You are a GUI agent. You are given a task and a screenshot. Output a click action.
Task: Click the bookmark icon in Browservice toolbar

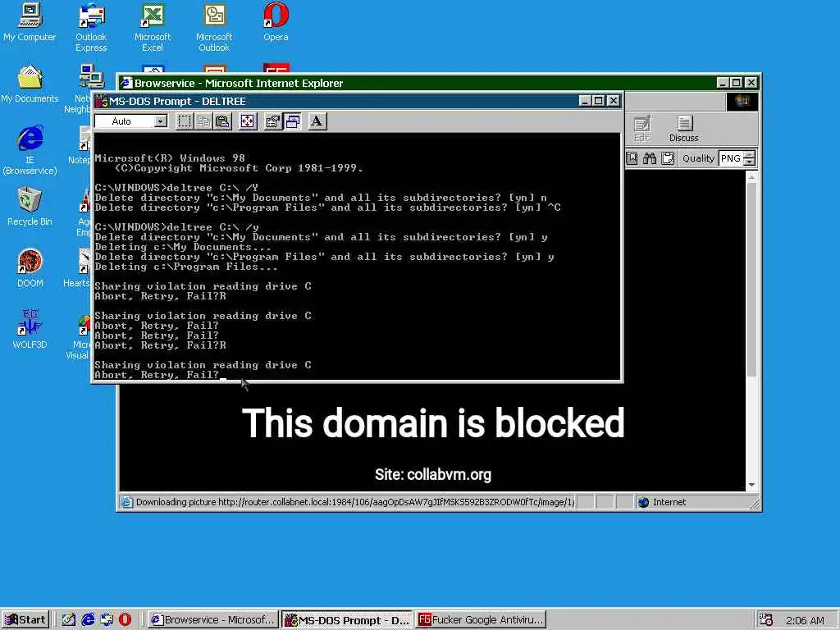[632, 158]
